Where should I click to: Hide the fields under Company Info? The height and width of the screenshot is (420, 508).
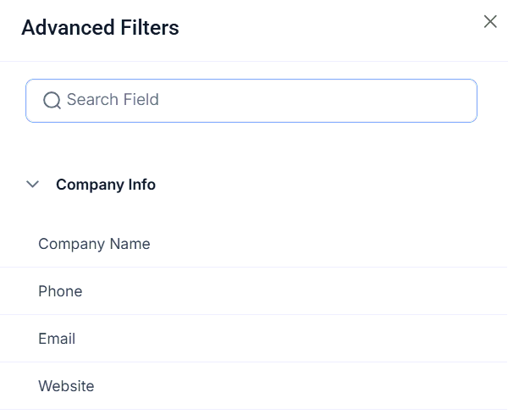click(x=33, y=184)
